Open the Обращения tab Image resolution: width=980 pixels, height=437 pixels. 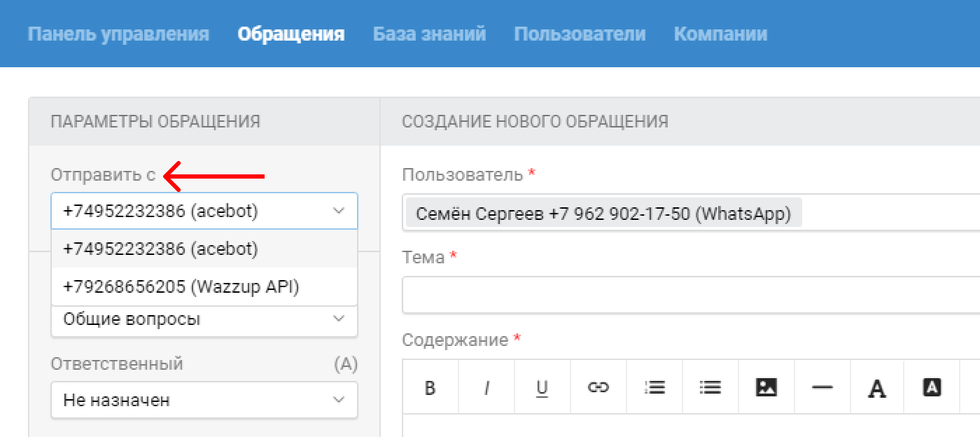[x=291, y=34]
